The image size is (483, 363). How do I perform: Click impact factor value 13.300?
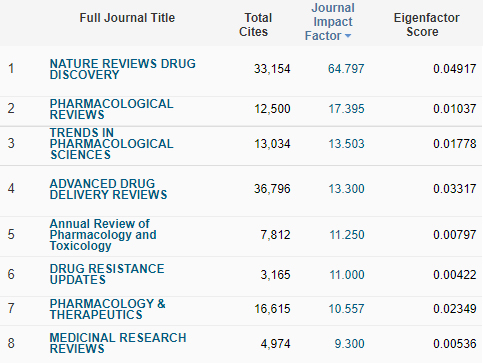pos(346,189)
